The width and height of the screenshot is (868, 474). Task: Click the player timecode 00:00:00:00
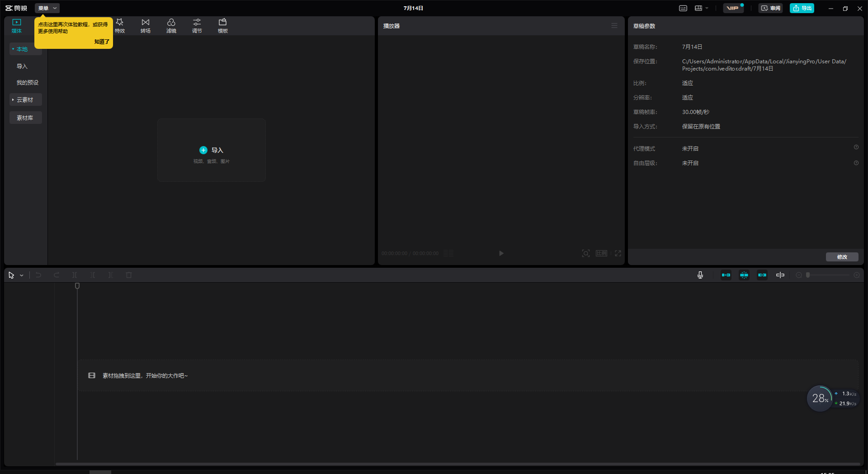394,253
